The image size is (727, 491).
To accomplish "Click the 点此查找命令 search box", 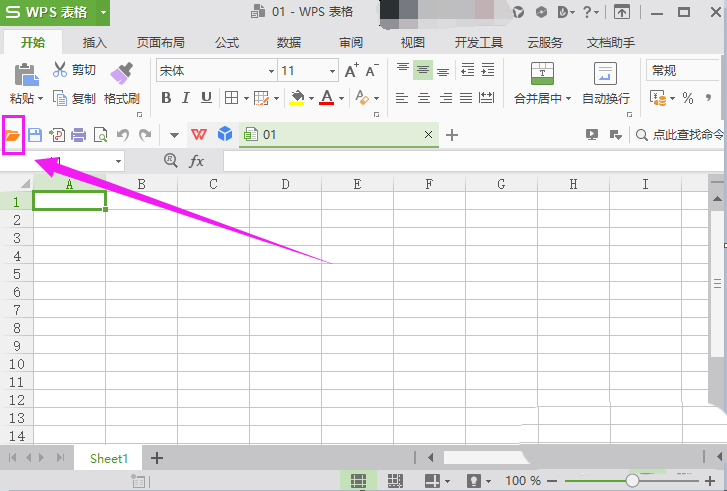I will pyautogui.click(x=679, y=135).
